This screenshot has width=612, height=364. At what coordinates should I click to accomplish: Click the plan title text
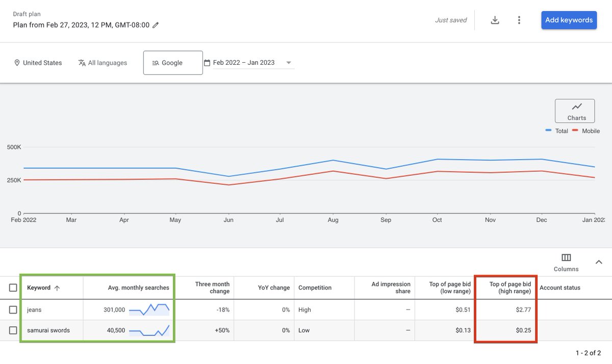pos(82,25)
